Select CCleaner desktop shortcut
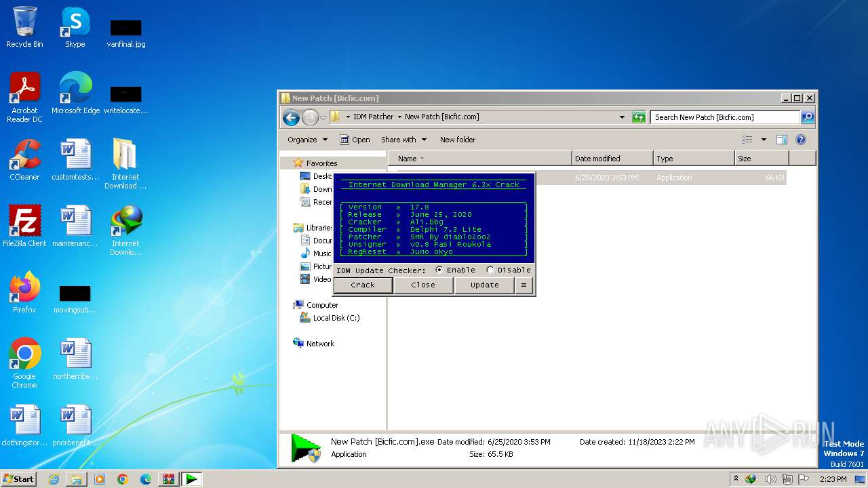 [x=24, y=161]
